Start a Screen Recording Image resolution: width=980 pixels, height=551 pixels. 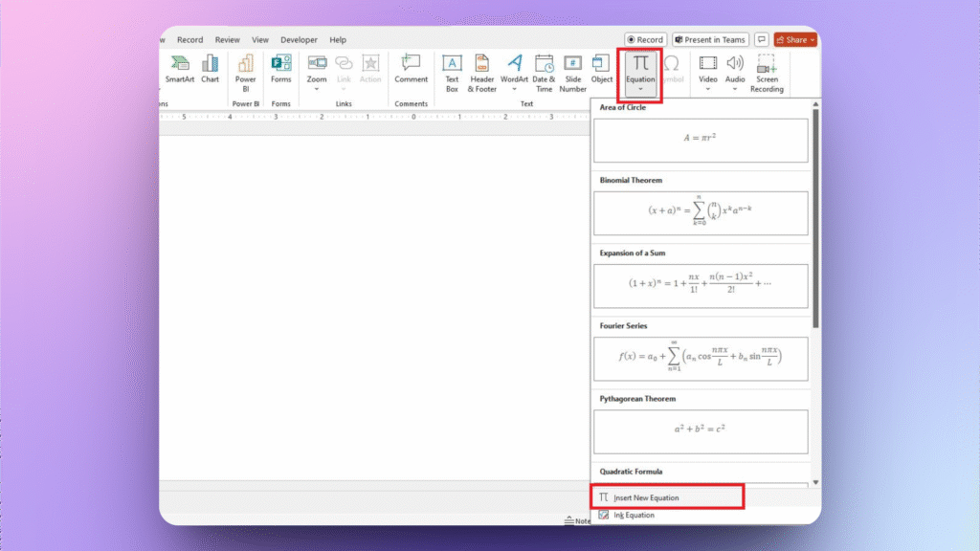[767, 72]
